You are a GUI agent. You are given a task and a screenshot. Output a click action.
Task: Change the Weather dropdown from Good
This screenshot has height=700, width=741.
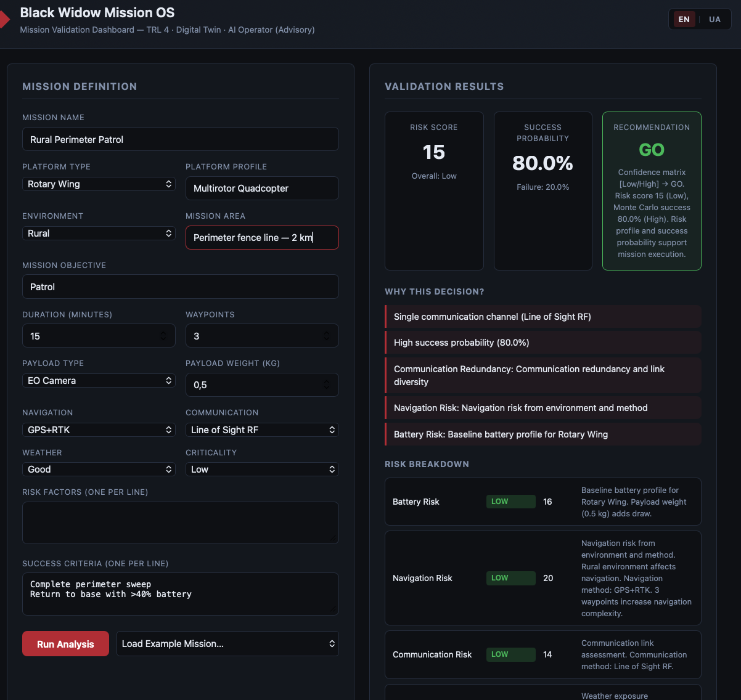click(x=99, y=469)
